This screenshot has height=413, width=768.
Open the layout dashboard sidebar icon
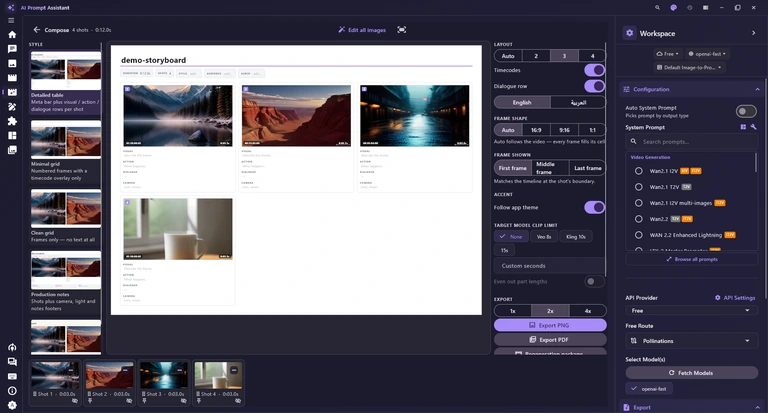tap(12, 135)
